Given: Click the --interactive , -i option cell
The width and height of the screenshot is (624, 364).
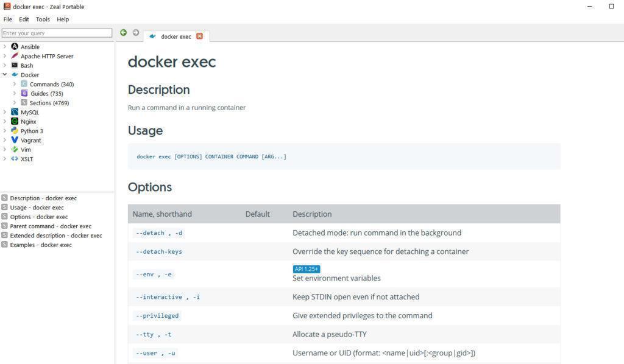Looking at the screenshot, I should 168,297.
